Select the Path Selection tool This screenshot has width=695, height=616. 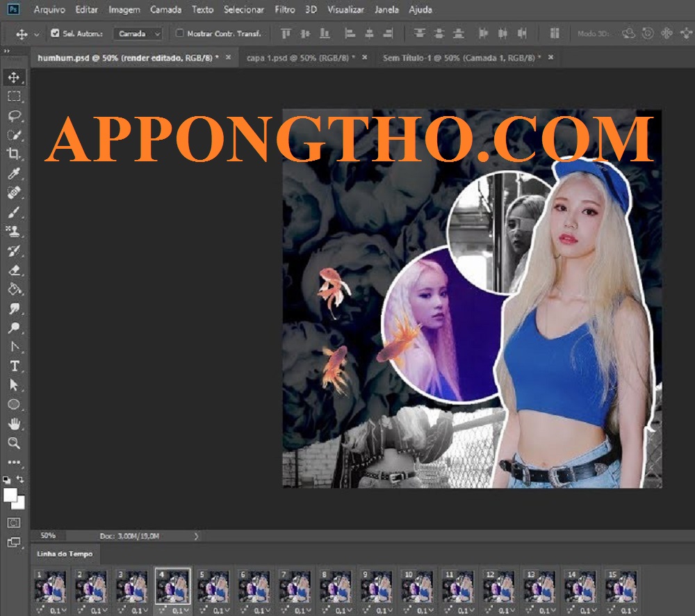click(14, 385)
